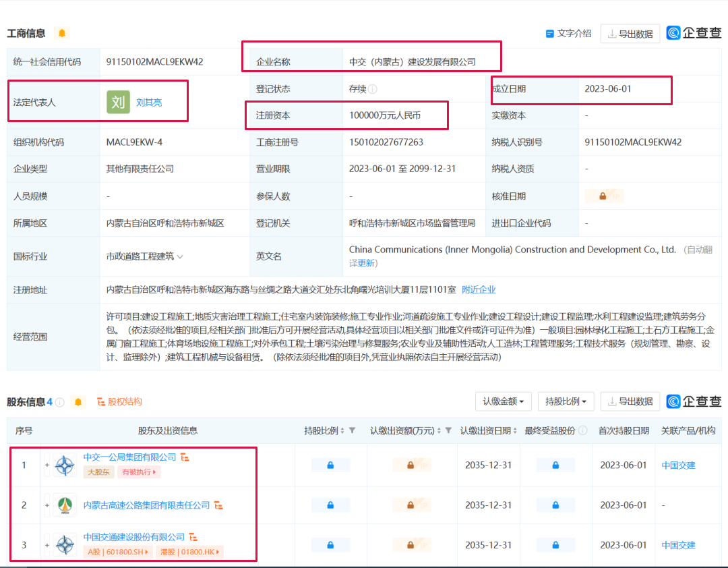Select the organization code MACL9EKW-4
The image size is (728, 568).
click(134, 142)
